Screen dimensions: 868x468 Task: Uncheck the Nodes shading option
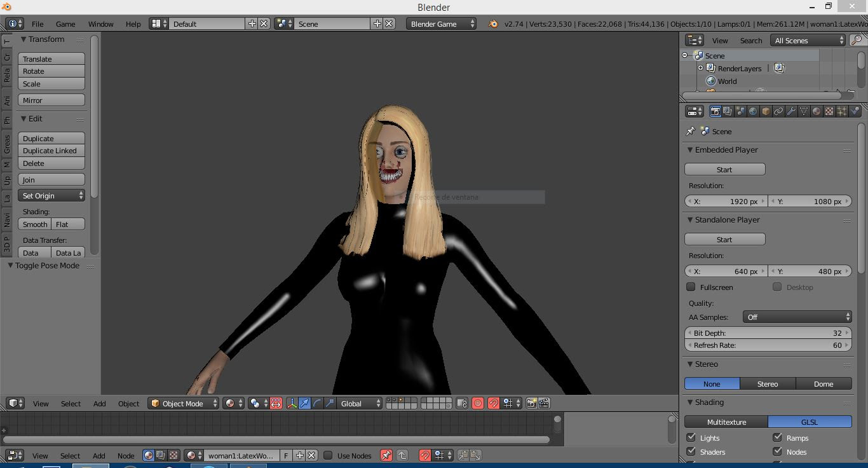point(777,451)
